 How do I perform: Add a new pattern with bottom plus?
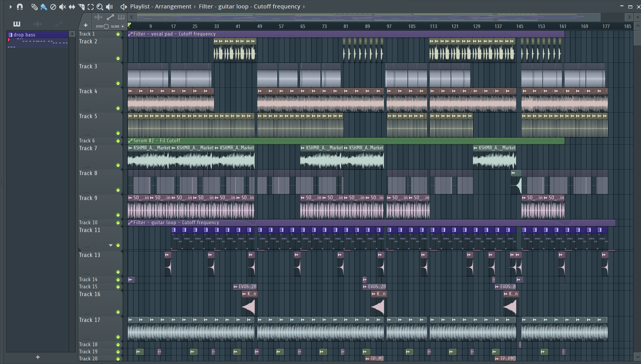pyautogui.click(x=38, y=357)
